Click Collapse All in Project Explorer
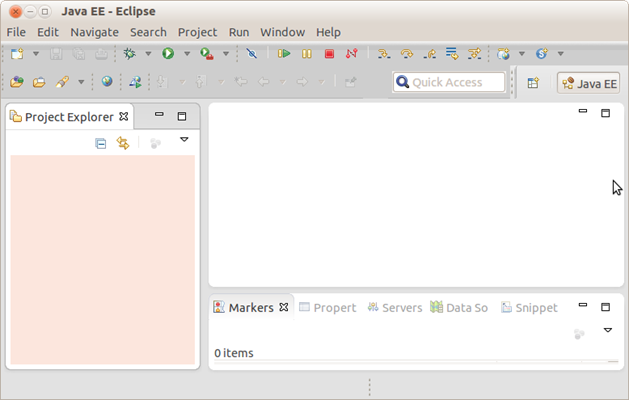This screenshot has width=629, height=400. 101,143
